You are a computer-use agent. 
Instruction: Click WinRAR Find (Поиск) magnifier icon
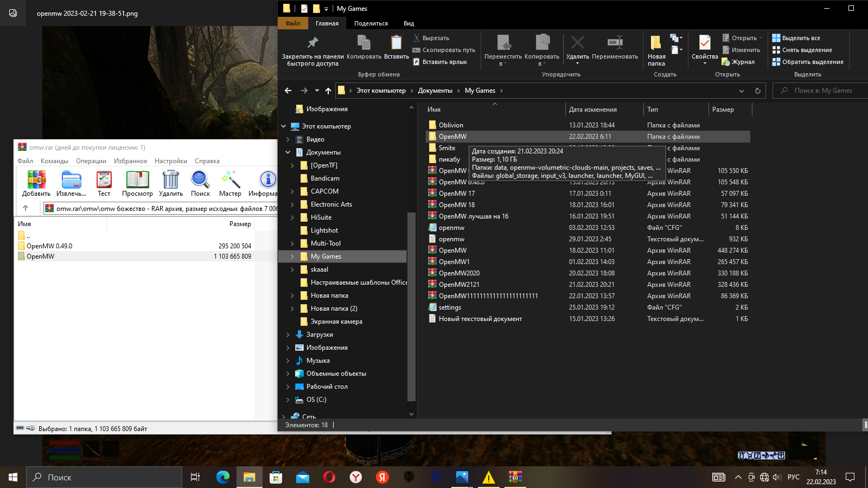tap(200, 183)
